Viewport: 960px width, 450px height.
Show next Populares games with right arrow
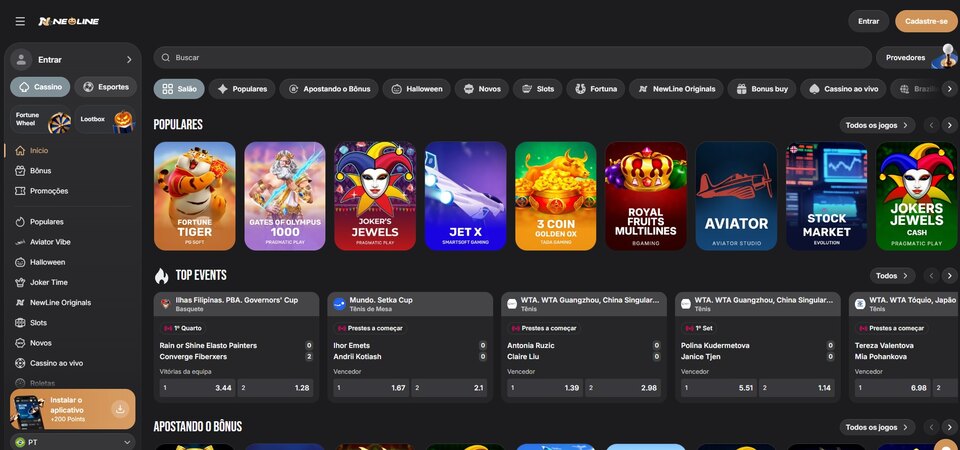click(949, 126)
